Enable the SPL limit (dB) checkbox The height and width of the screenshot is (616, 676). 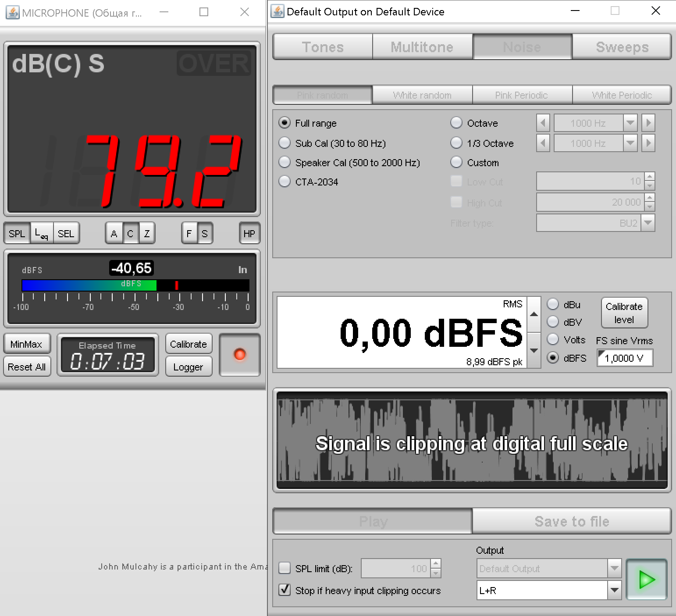[x=285, y=568]
